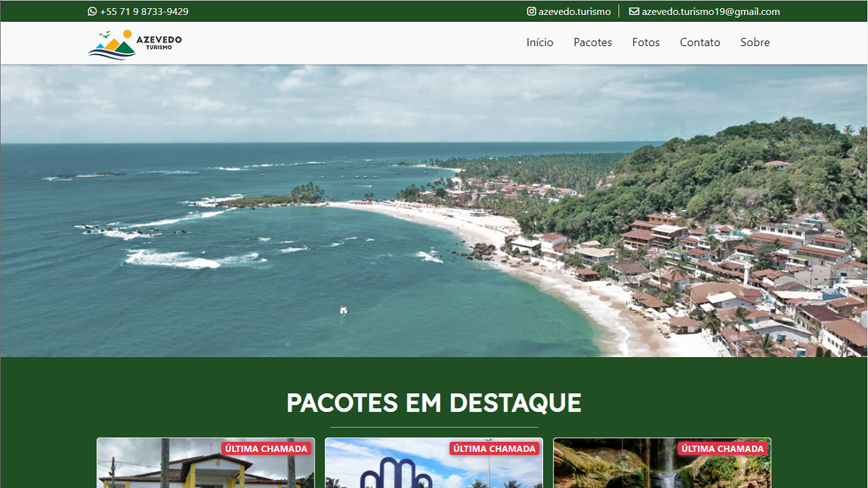
Task: Open the azevedo.turismo Instagram handle link
Action: pos(574,12)
